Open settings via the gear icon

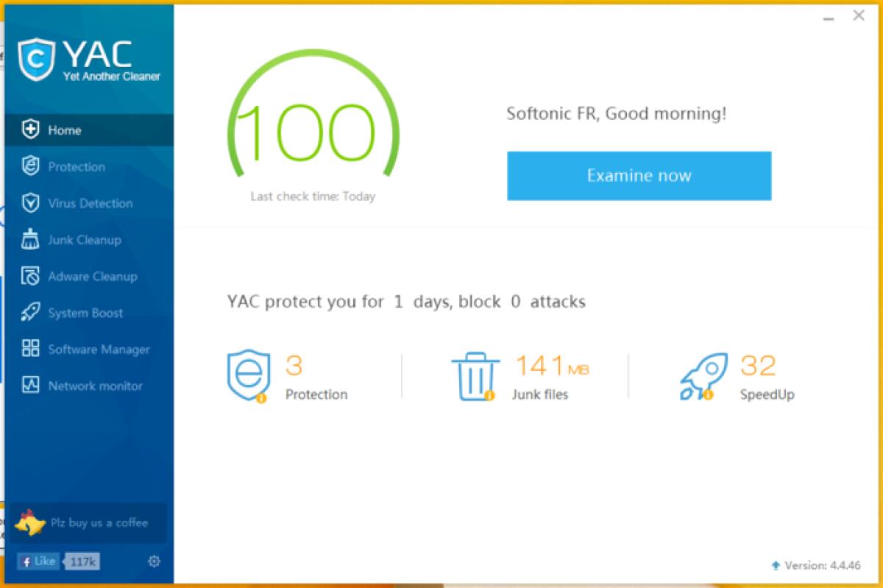(x=154, y=561)
